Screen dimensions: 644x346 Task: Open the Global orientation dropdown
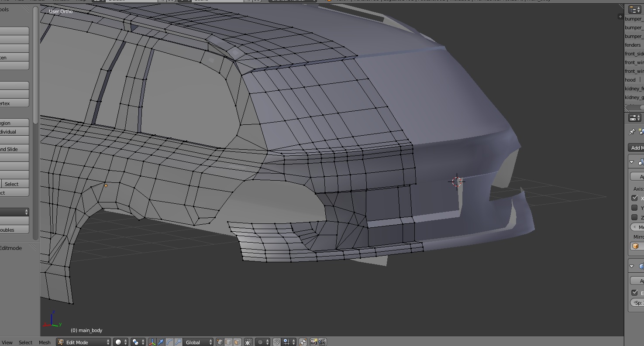click(x=198, y=342)
